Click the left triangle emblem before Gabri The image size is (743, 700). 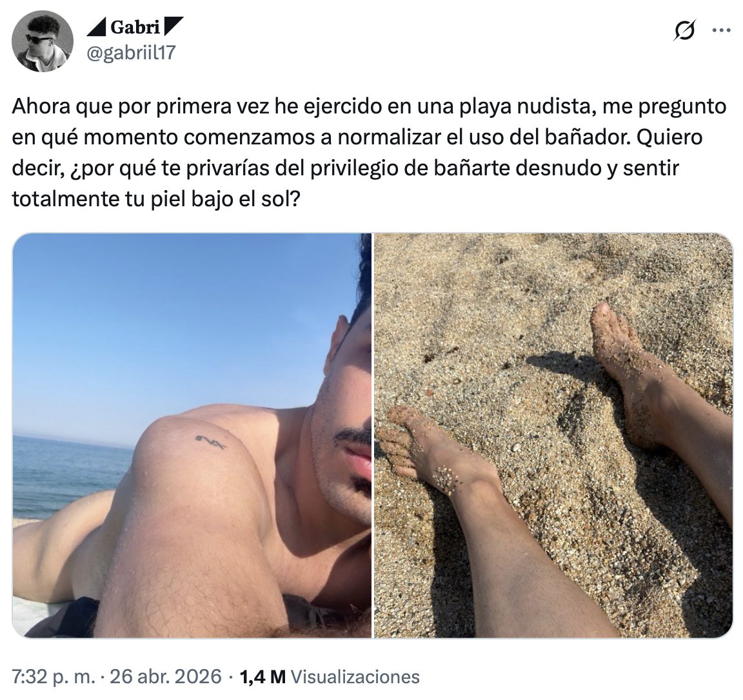96,28
